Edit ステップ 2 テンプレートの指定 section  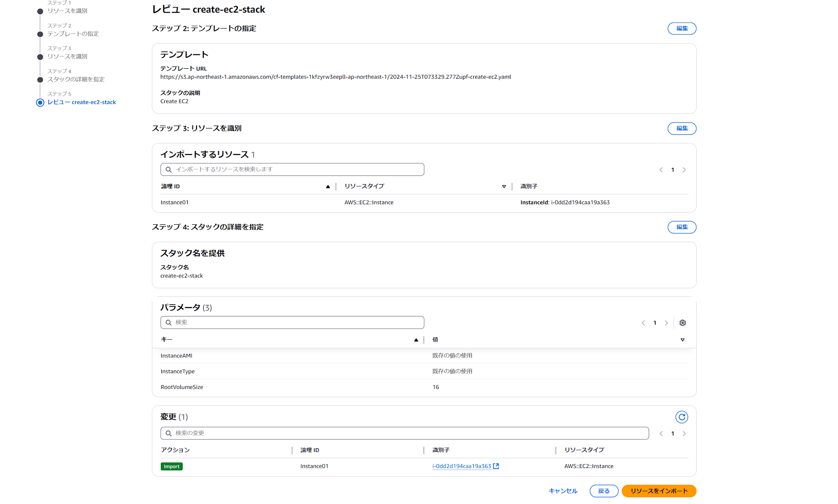click(x=682, y=28)
